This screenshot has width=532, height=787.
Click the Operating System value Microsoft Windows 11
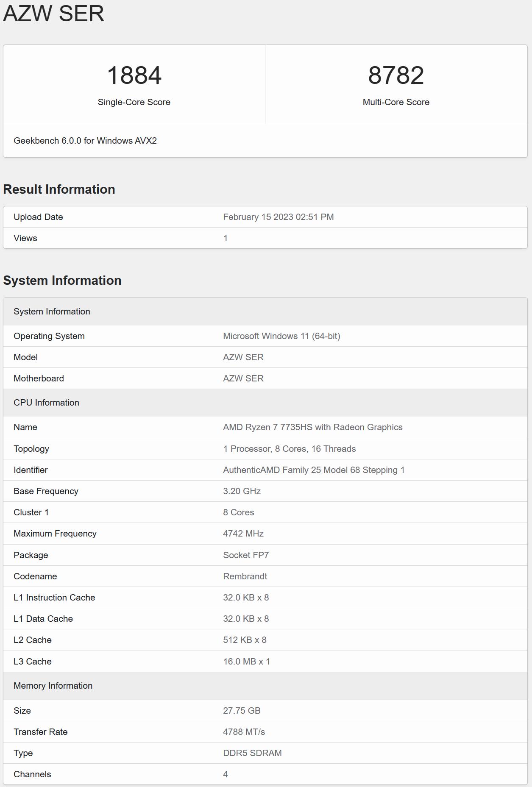point(281,336)
